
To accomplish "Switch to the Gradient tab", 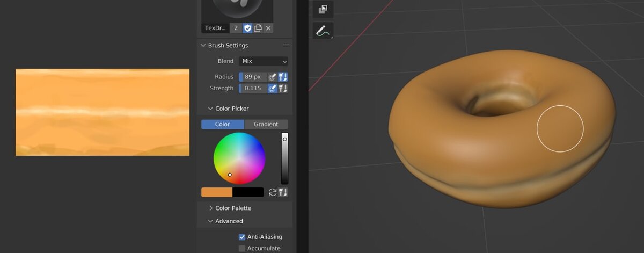I will [266, 124].
